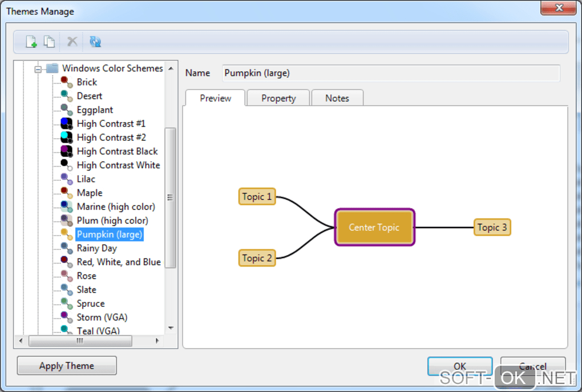Click the Rainy Day theme icon

click(66, 248)
